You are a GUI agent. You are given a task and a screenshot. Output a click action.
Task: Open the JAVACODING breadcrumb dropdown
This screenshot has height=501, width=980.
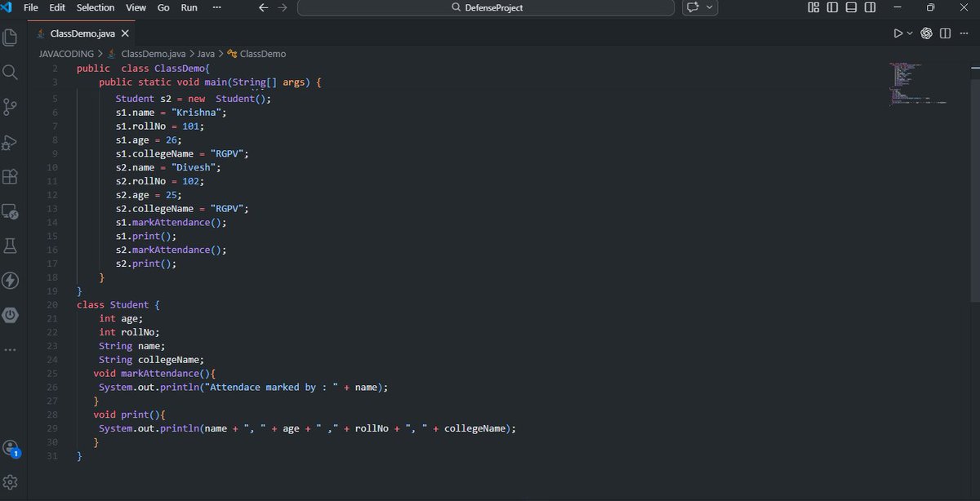(66, 54)
